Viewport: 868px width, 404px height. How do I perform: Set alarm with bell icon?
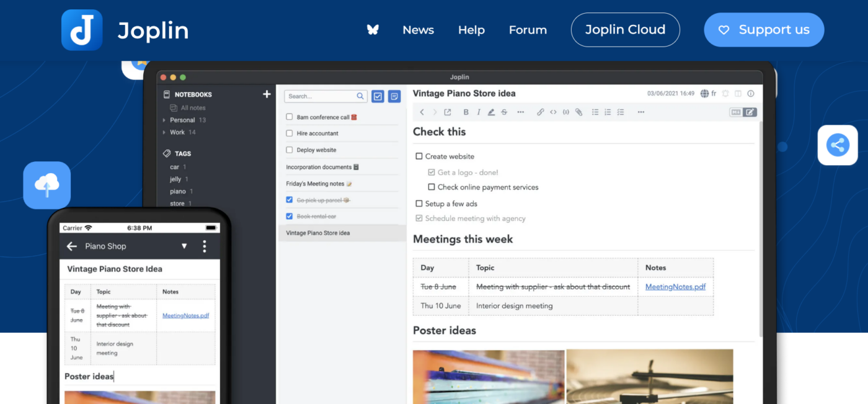(726, 94)
